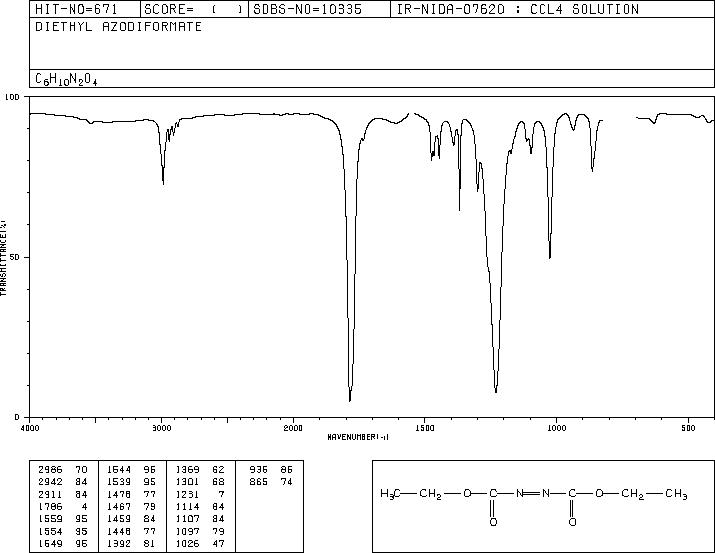Select peak value 2986 in table
Image resolution: width=715 pixels, height=553 pixels.
(x=50, y=470)
